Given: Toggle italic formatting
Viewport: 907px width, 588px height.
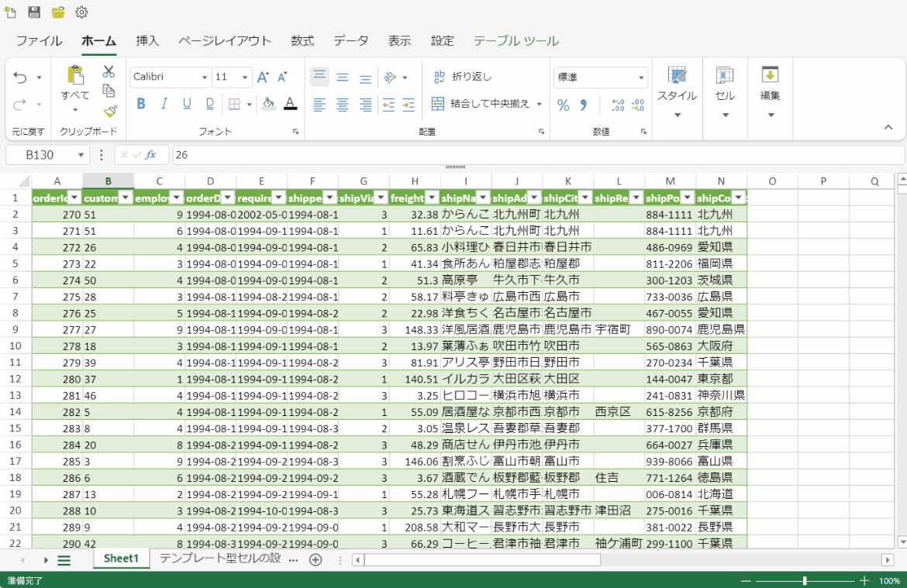Looking at the screenshot, I should [164, 104].
